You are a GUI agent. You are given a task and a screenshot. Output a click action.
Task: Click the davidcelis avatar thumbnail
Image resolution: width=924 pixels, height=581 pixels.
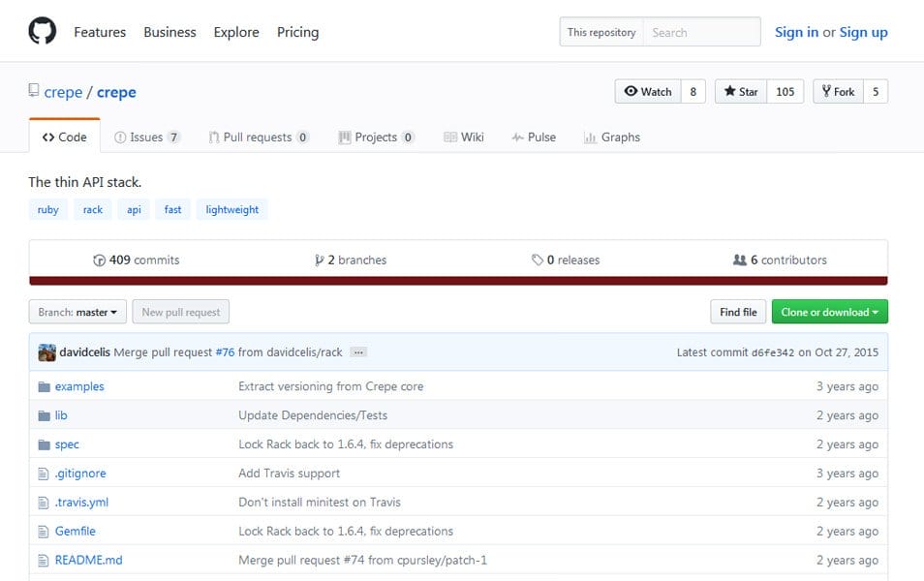(46, 352)
